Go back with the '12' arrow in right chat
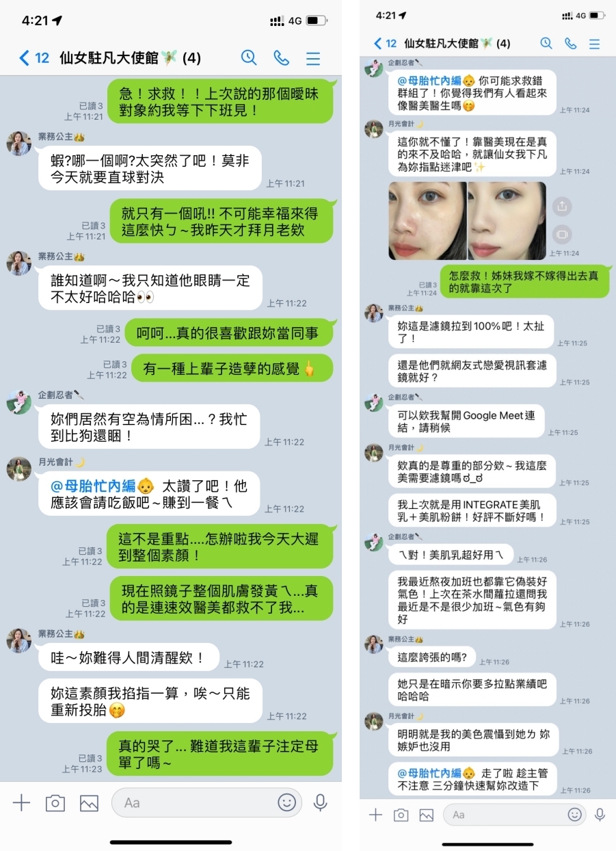 385,43
